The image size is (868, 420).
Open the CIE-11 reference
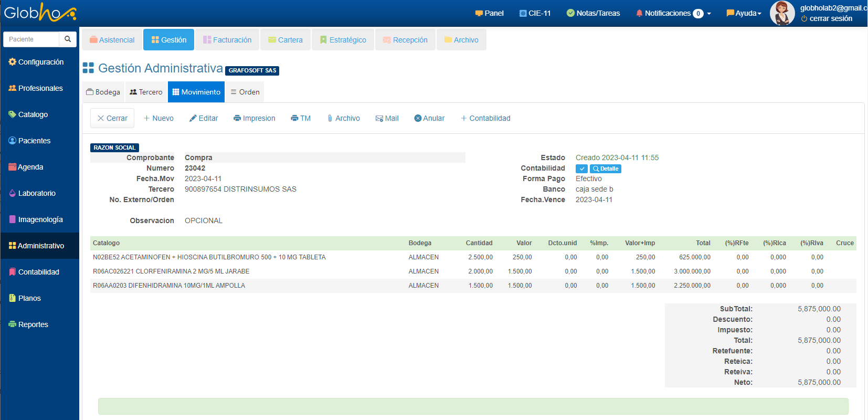pyautogui.click(x=535, y=13)
